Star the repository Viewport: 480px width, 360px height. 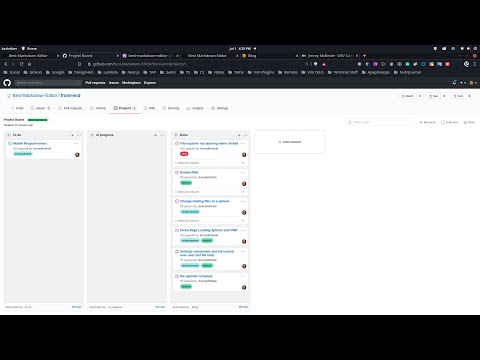[433, 96]
